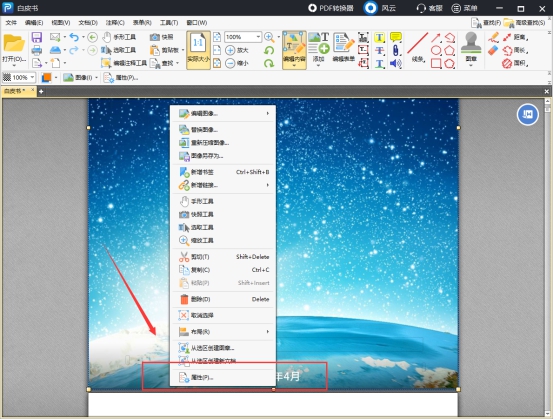The image size is (553, 419).
Task: Click the purple Save floppy icon
Action: tap(37, 37)
